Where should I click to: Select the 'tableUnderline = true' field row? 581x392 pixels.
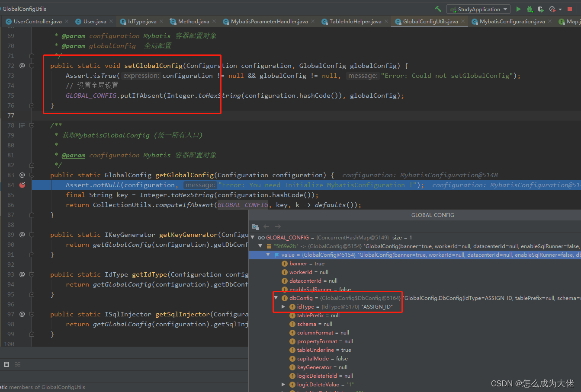415,350
